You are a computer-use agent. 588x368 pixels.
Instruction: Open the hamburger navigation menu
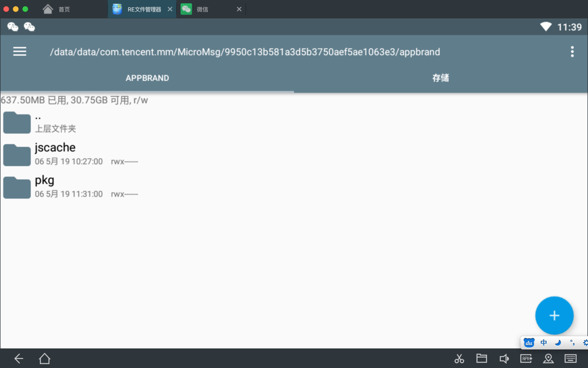tap(19, 52)
